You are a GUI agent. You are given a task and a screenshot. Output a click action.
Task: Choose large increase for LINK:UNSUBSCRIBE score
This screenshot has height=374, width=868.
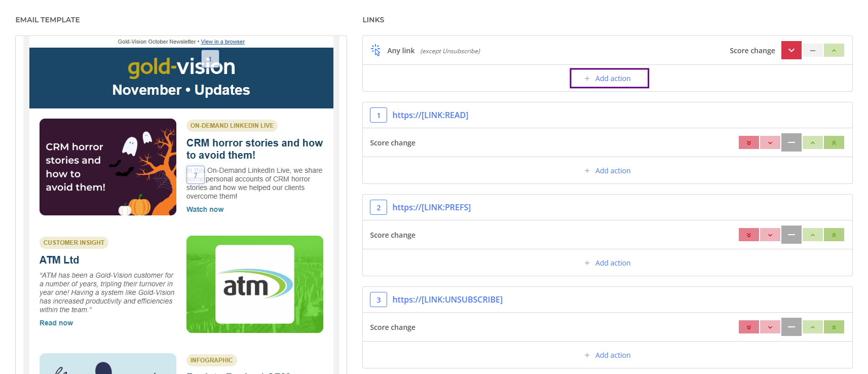pyautogui.click(x=834, y=327)
